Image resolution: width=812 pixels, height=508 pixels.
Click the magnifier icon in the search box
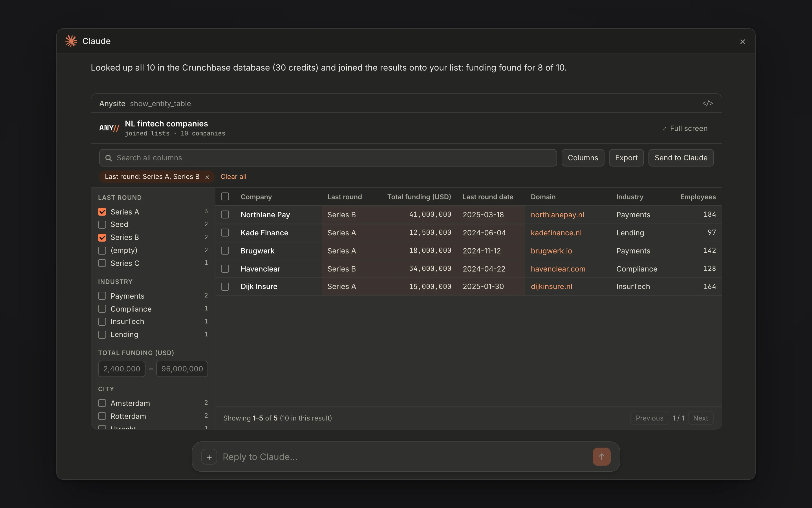(108, 158)
